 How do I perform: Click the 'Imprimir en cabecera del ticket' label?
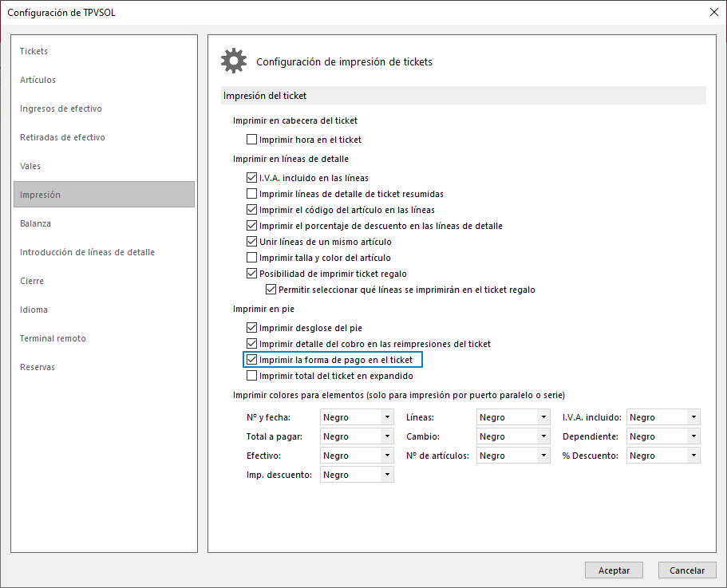(295, 120)
